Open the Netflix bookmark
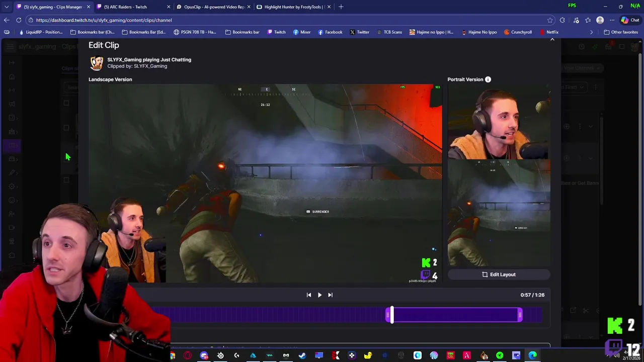 coord(549,32)
